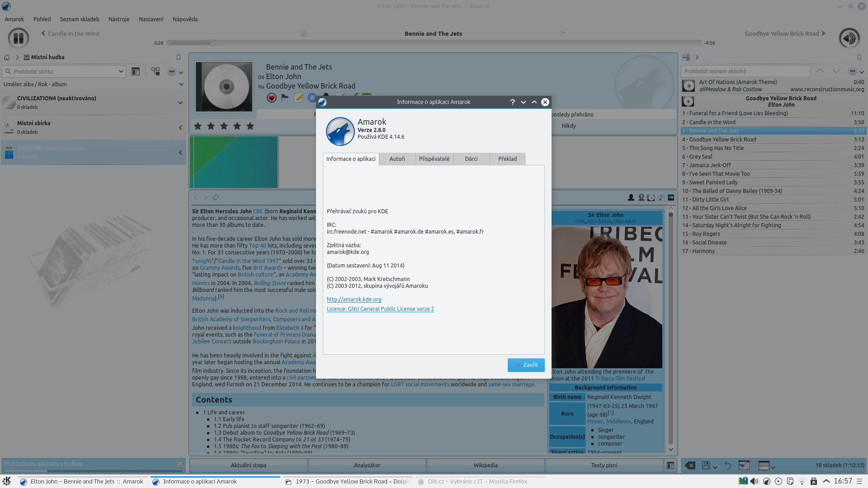The width and height of the screenshot is (868, 488).
Task: Click the wiki back arrow icon
Action: click(x=196, y=197)
